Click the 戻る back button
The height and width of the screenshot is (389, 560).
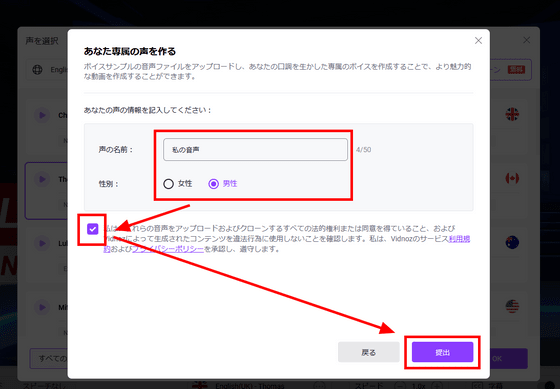369,352
